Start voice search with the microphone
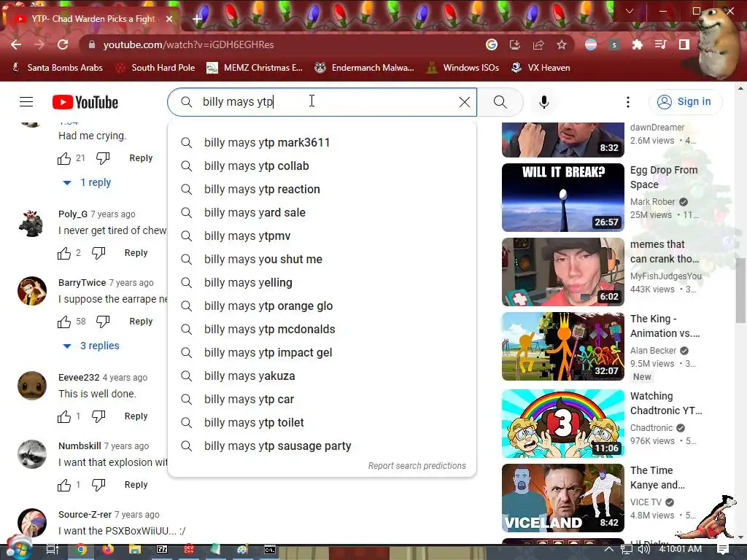 (x=544, y=102)
